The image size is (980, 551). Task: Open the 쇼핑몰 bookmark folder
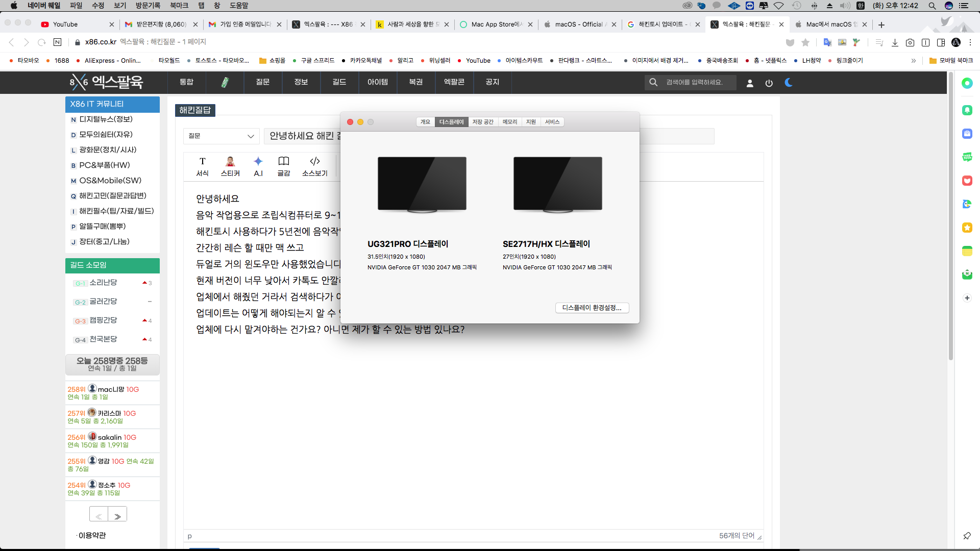click(273, 61)
